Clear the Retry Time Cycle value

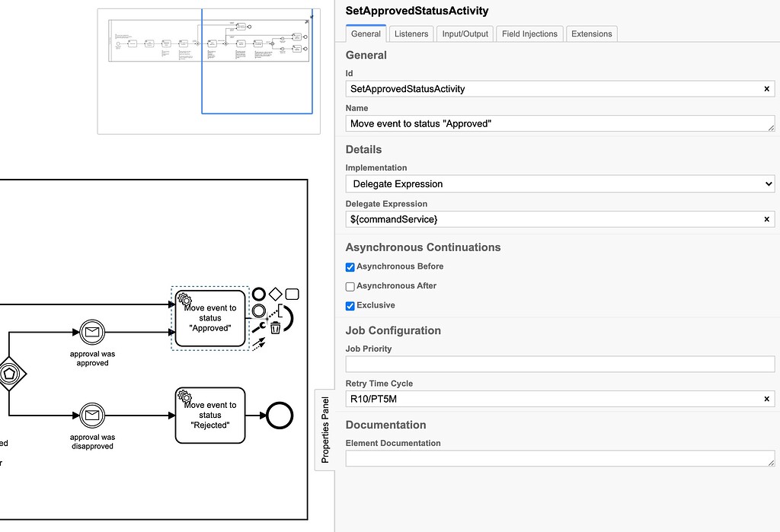pyautogui.click(x=766, y=399)
